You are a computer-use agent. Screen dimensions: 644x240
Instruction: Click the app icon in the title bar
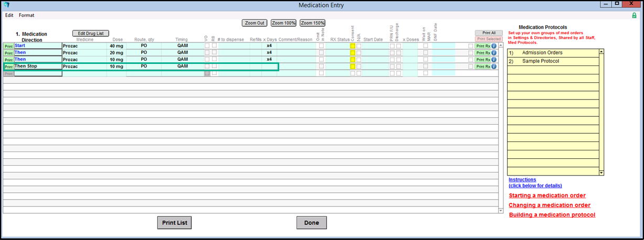(6, 5)
